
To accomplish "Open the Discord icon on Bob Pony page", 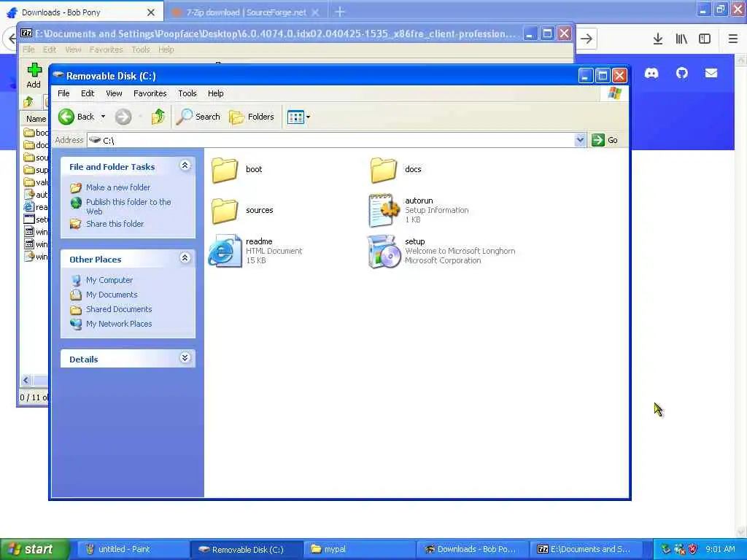I will pyautogui.click(x=651, y=73).
